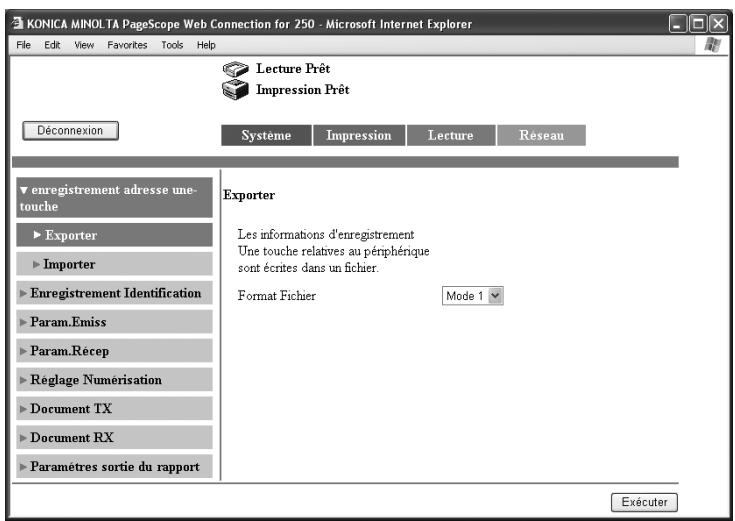Viewport: 735px width, 521px height.
Task: Click the Windows flag logo in menu bar
Action: pyautogui.click(x=712, y=45)
